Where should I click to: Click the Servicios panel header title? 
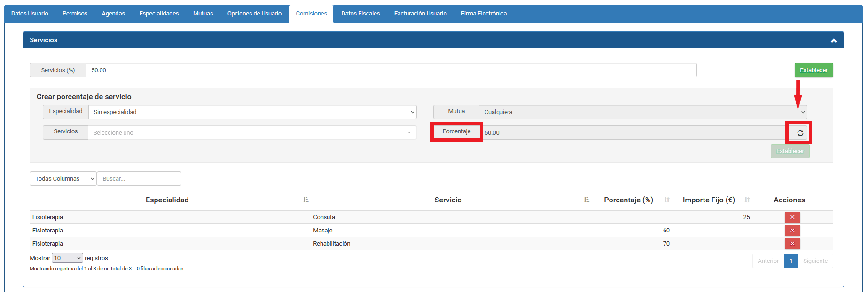(43, 40)
